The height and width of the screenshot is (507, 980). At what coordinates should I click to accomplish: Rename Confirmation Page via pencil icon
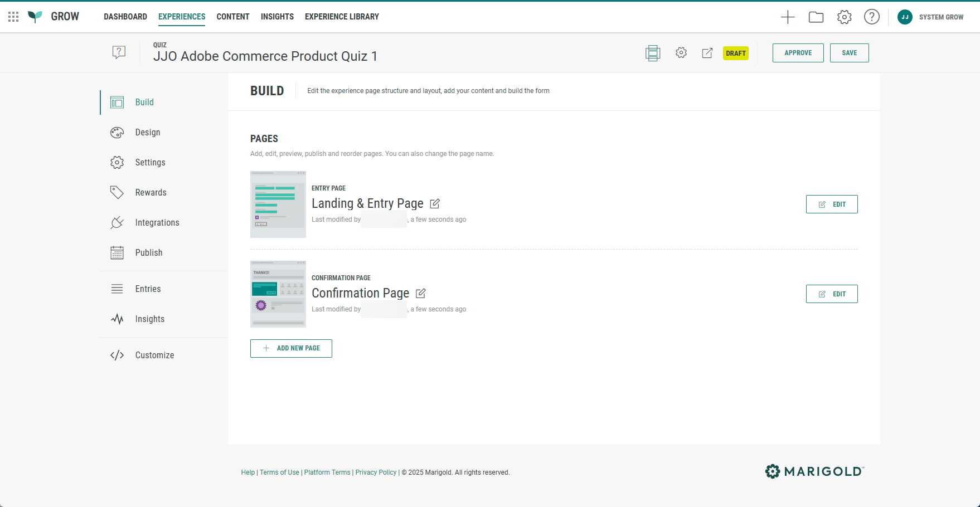tap(421, 294)
